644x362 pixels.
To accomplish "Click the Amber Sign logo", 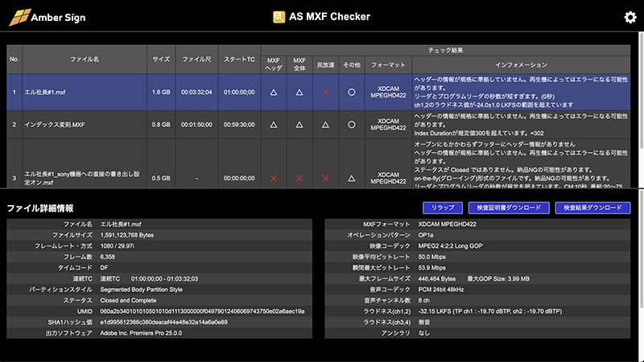I will coord(47,17).
